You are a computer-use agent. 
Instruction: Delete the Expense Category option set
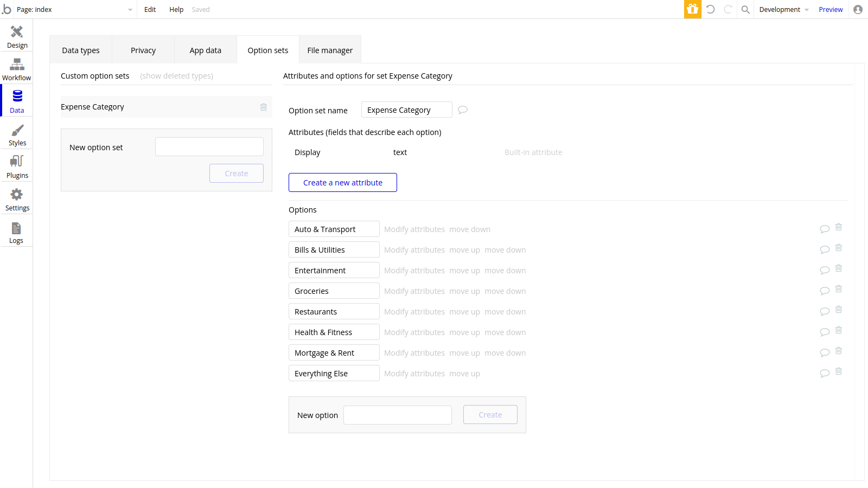point(264,107)
